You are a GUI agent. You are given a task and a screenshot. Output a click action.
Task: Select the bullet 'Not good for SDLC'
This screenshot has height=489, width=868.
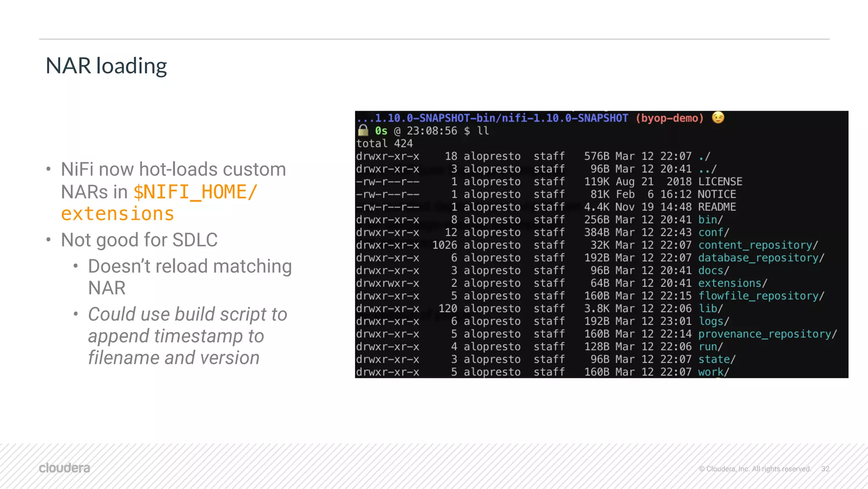pyautogui.click(x=139, y=240)
